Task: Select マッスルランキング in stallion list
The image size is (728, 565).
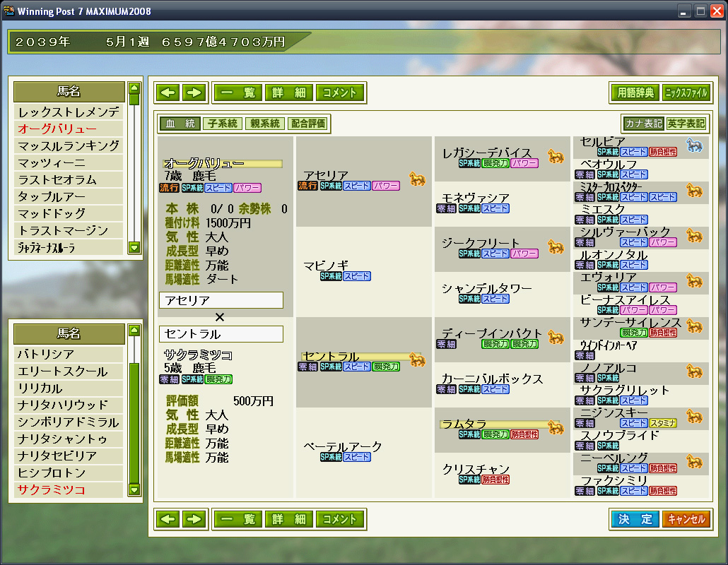Action: (69, 146)
